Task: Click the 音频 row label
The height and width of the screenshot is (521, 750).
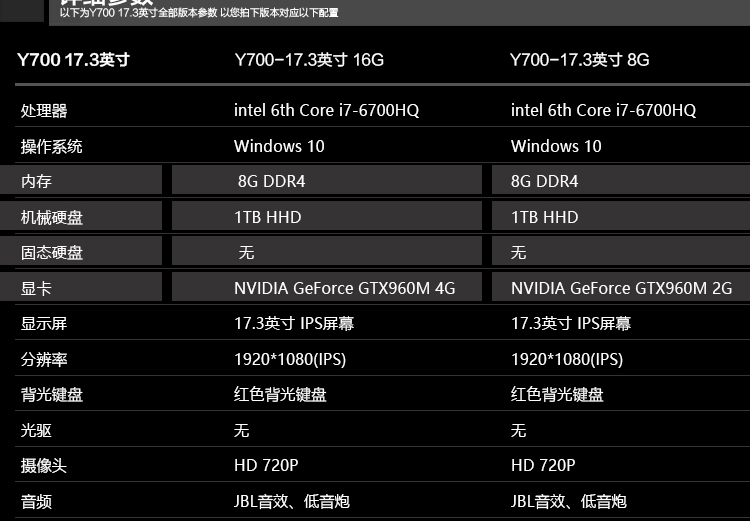Action: [x=36, y=501]
